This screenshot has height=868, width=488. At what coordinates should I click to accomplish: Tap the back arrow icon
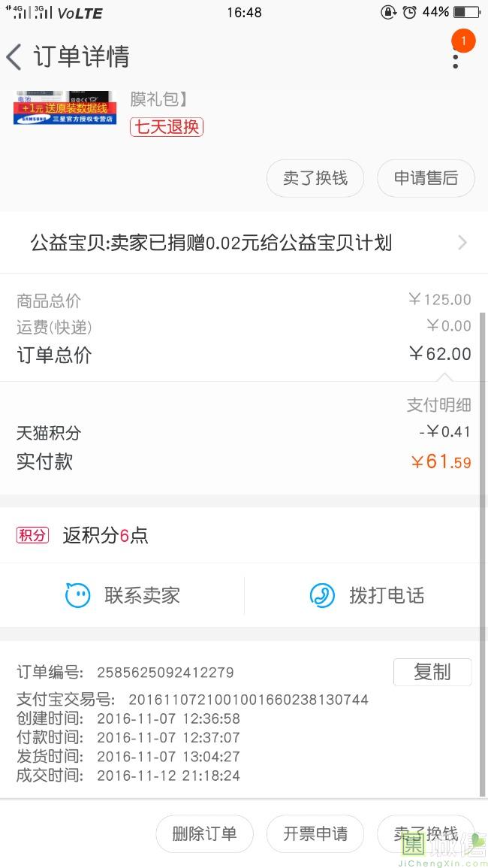pos(14,57)
